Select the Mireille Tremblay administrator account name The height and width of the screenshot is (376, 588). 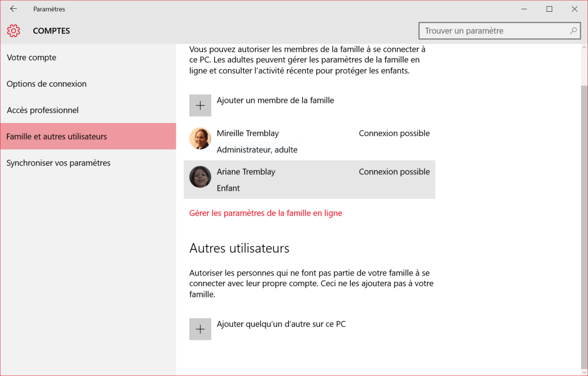(248, 133)
